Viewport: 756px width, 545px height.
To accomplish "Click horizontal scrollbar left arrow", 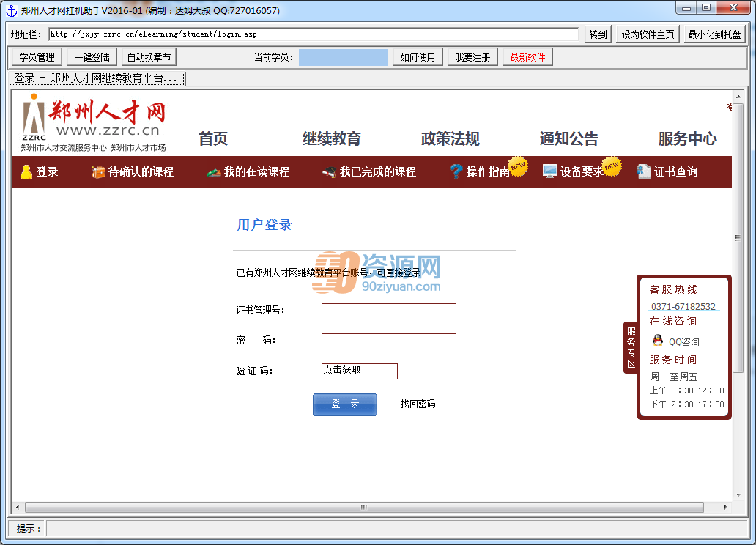I will (18, 507).
